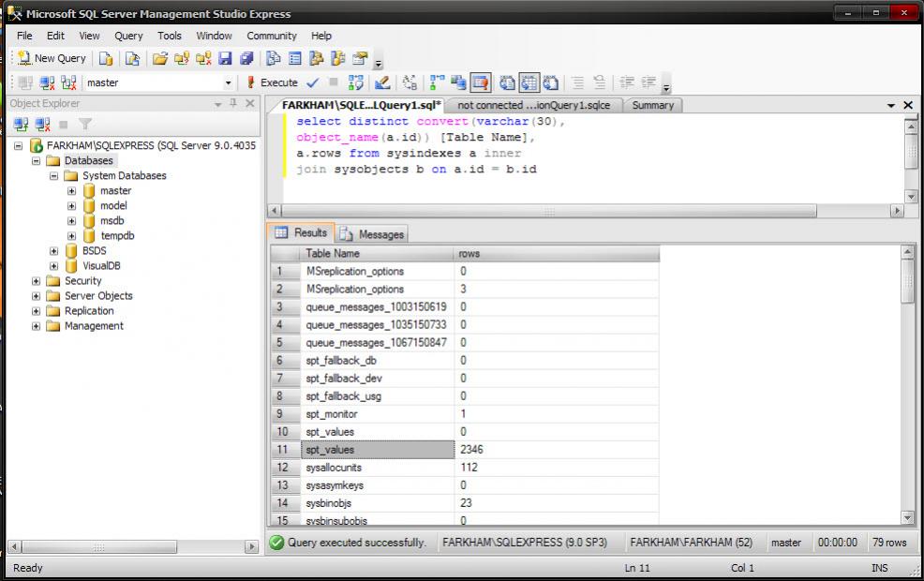Pin the Object Explorer panel with auto-hide

(x=233, y=103)
